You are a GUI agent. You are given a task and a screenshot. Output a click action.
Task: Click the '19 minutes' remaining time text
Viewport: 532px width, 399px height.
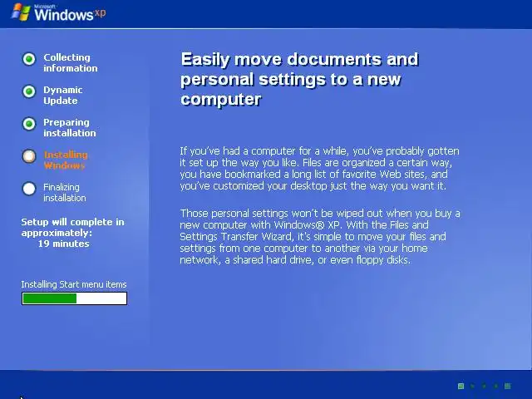(x=63, y=244)
